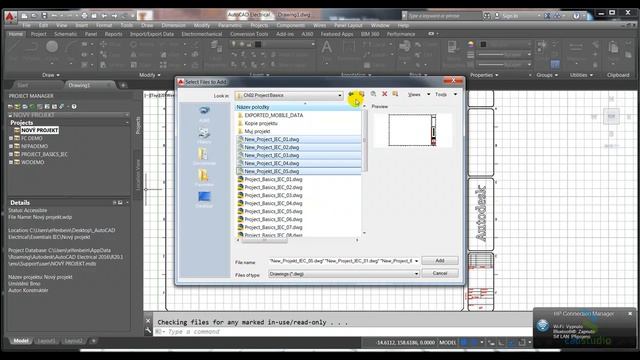
Task: Open the Projects menu in the menu bar
Action: [x=259, y=25]
